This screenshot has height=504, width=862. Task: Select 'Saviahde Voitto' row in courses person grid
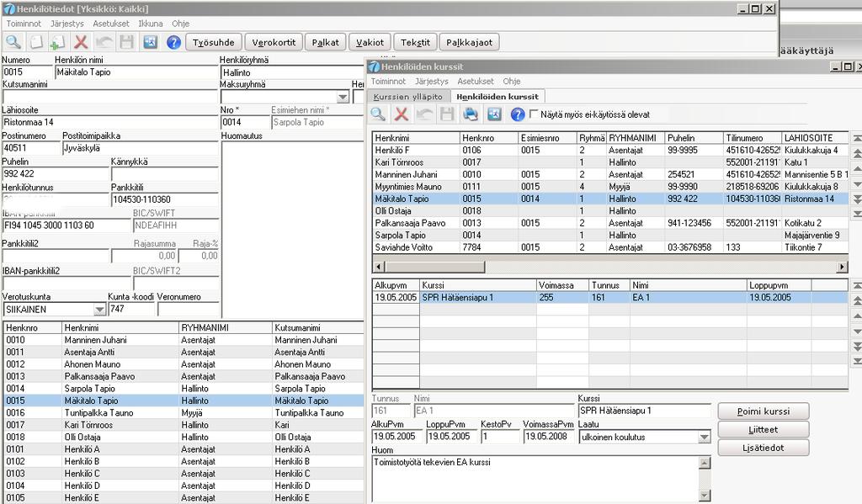click(610, 247)
